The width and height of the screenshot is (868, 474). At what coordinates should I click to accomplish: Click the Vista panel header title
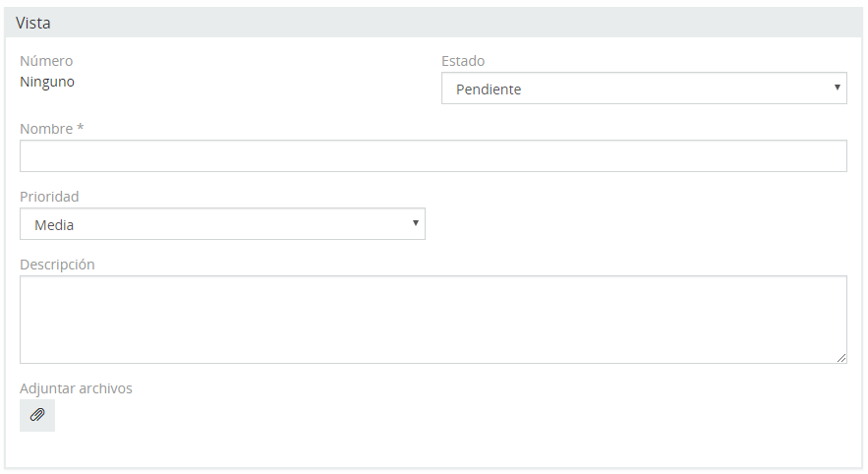click(32, 23)
